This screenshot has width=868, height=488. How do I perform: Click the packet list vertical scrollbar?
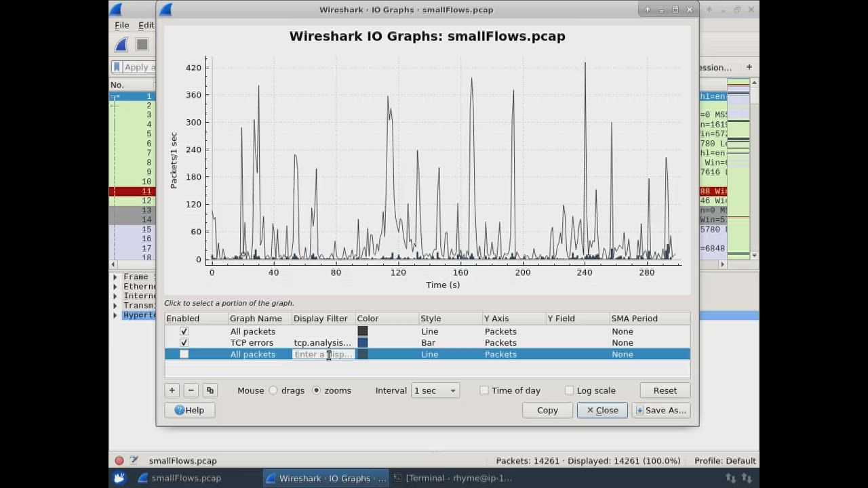(754, 169)
